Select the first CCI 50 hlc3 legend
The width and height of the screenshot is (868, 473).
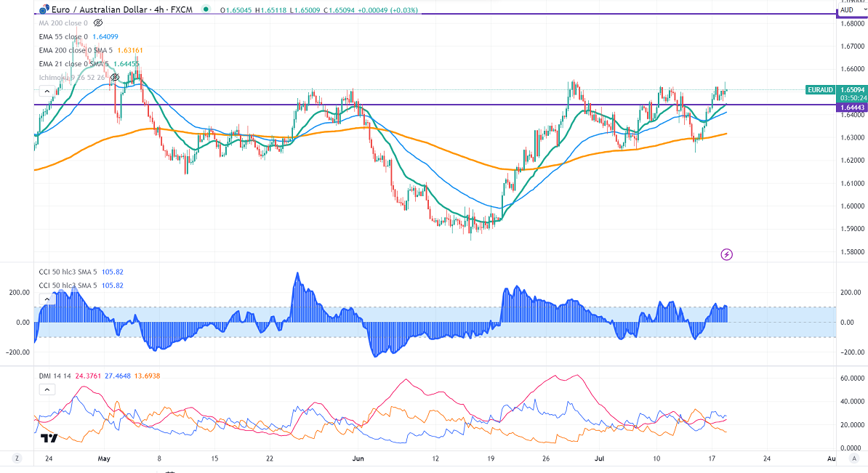pyautogui.click(x=68, y=272)
